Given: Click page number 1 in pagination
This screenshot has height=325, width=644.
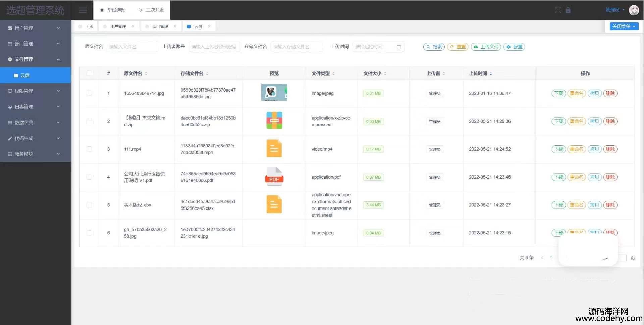Looking at the screenshot, I should (551, 258).
